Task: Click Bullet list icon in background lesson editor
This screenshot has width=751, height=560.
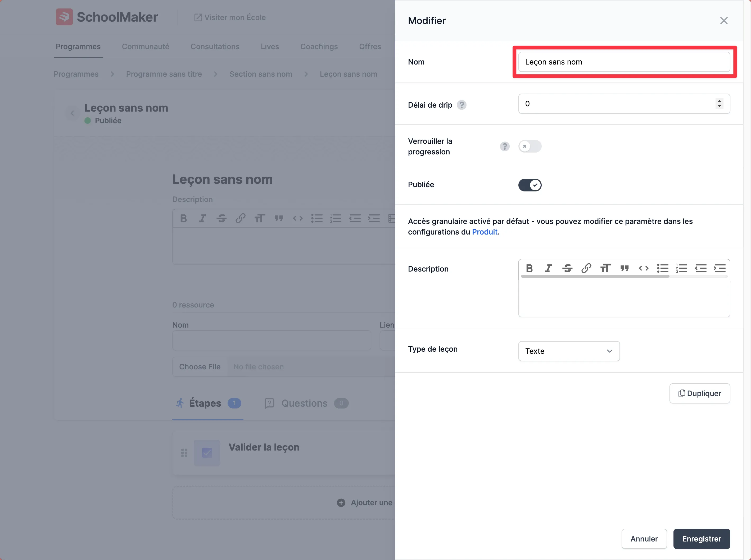Action: (x=317, y=218)
